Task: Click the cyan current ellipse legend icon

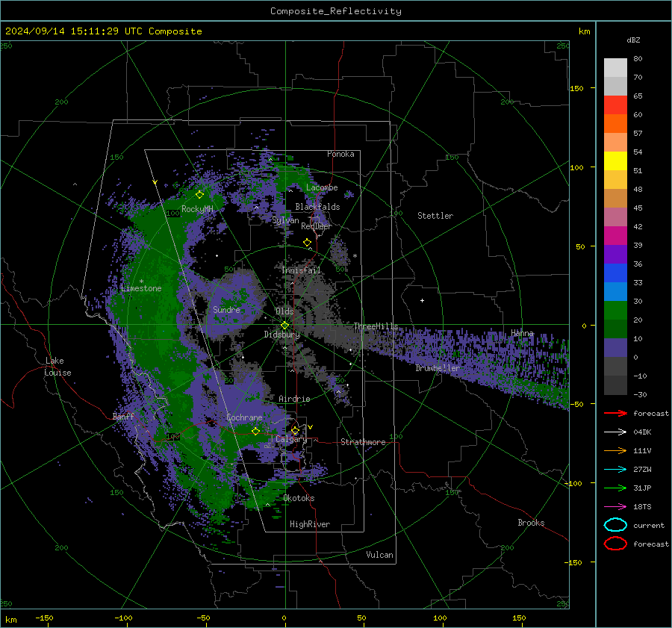Action: [x=615, y=525]
